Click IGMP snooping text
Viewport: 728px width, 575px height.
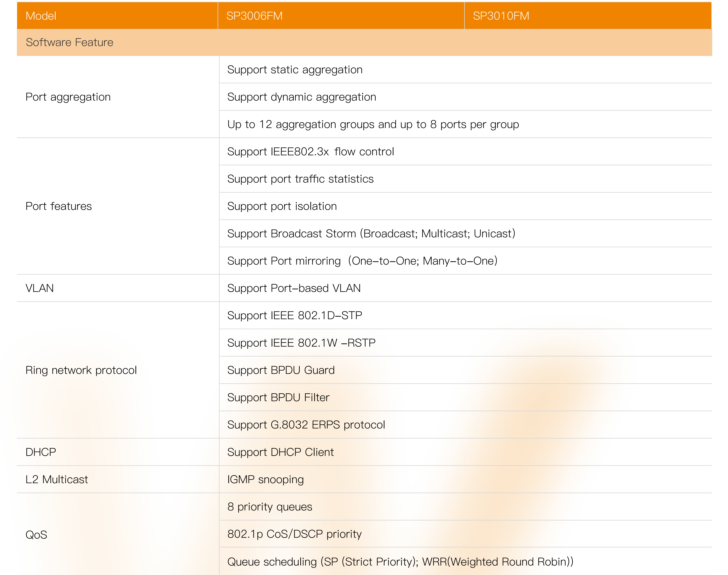coord(266,479)
